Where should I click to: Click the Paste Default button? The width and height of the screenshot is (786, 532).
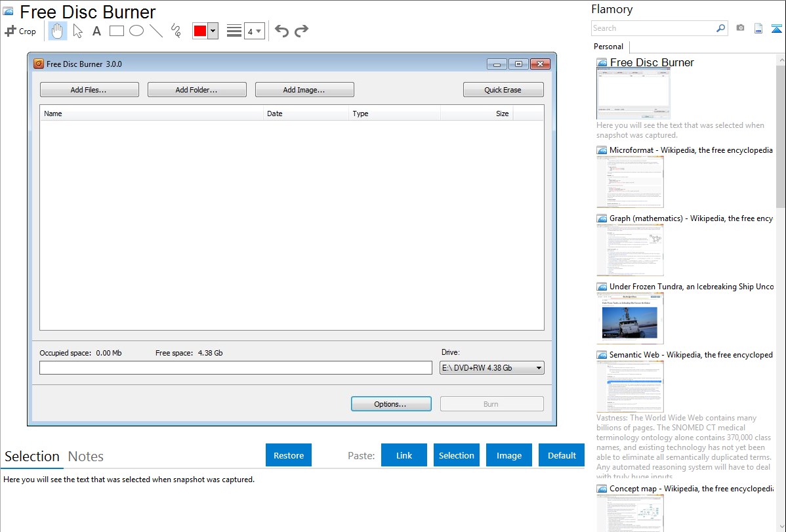pos(562,455)
